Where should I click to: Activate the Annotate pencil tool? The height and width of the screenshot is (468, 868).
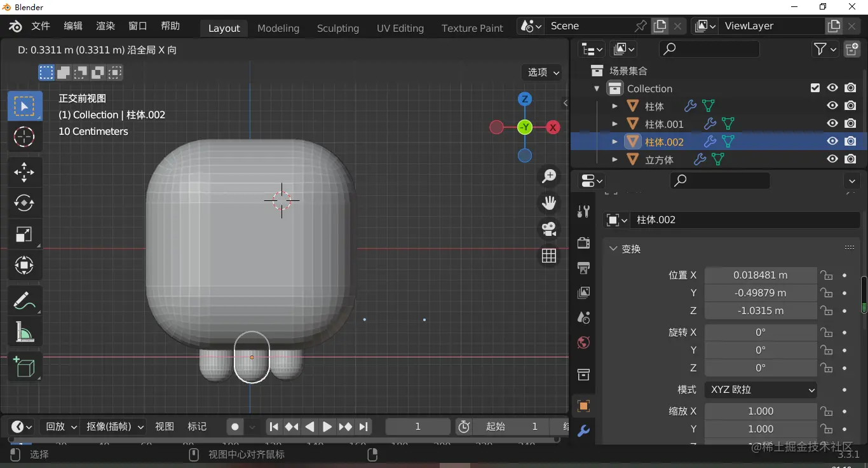[x=24, y=300]
